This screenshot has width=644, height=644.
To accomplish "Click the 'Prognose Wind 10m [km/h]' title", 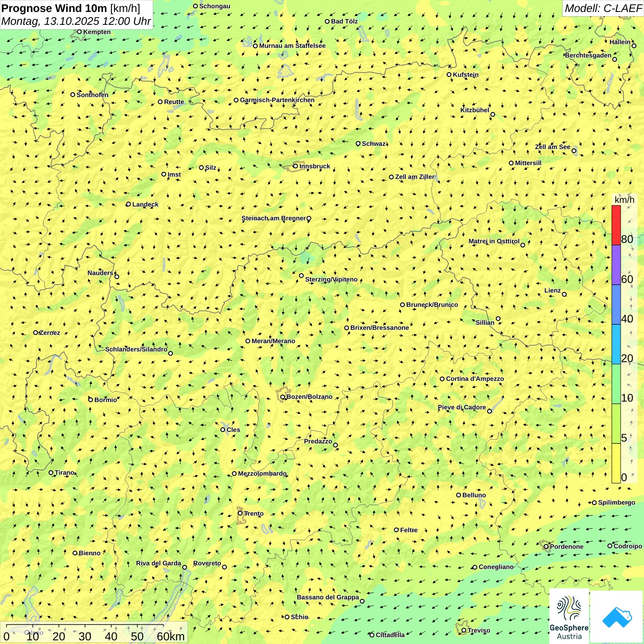I will pos(70,8).
